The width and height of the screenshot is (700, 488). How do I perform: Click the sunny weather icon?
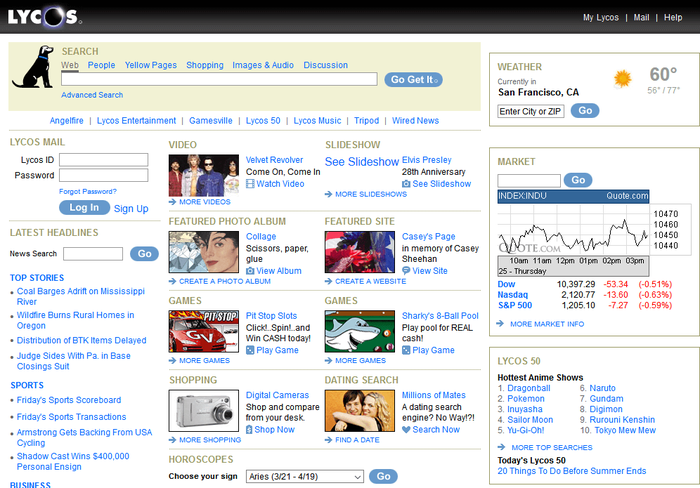click(x=623, y=78)
